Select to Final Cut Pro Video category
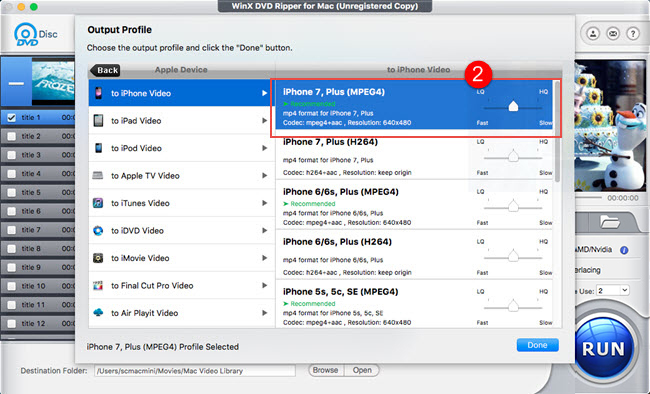 point(182,285)
